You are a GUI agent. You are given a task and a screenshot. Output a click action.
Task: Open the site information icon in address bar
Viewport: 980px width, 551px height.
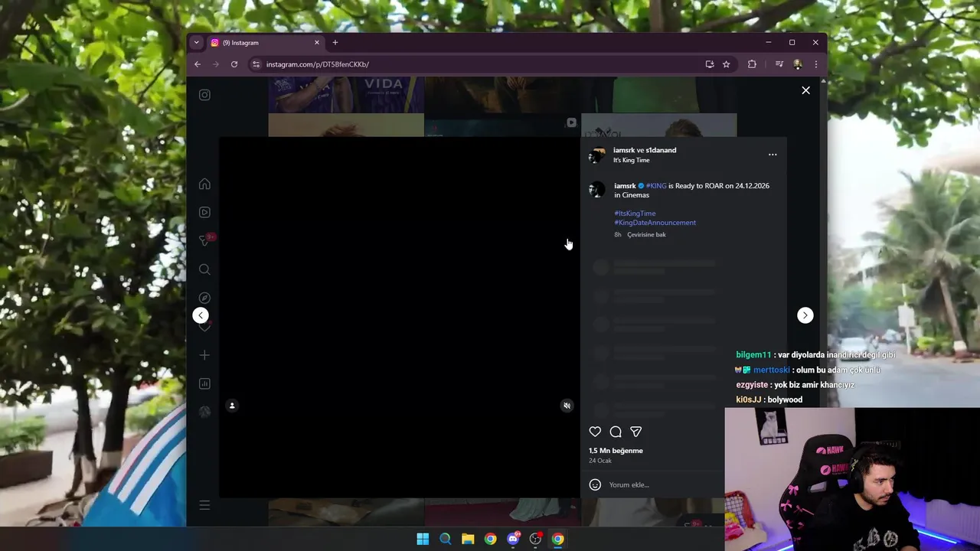256,64
